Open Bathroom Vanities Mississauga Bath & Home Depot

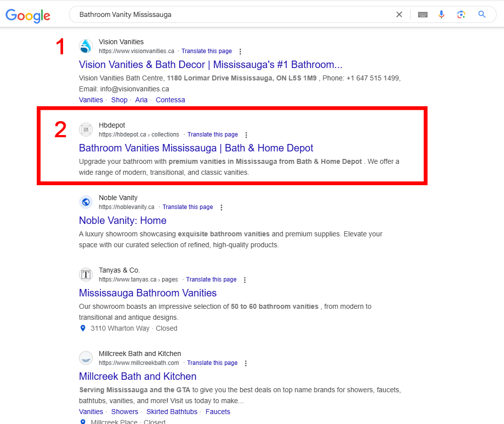196,148
